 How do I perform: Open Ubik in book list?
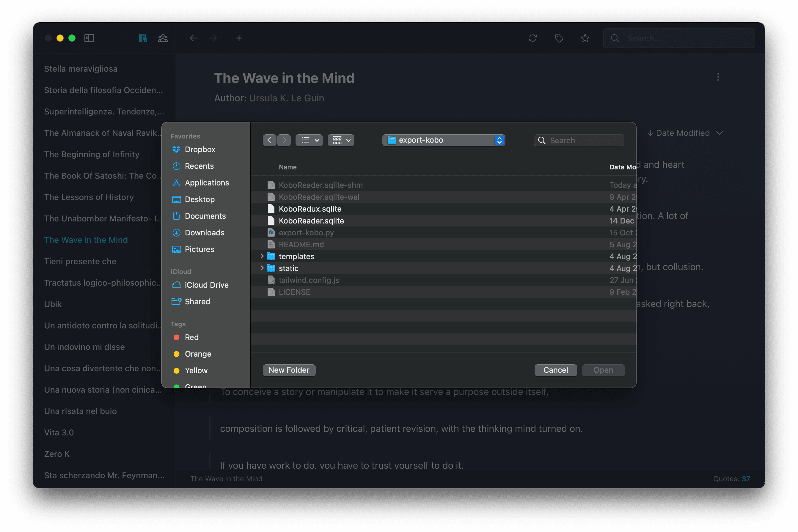[x=53, y=304]
